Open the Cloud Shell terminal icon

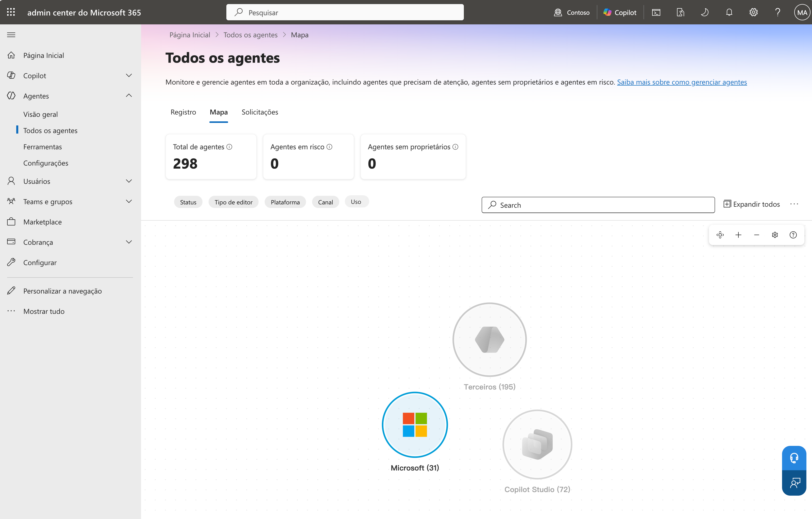656,12
